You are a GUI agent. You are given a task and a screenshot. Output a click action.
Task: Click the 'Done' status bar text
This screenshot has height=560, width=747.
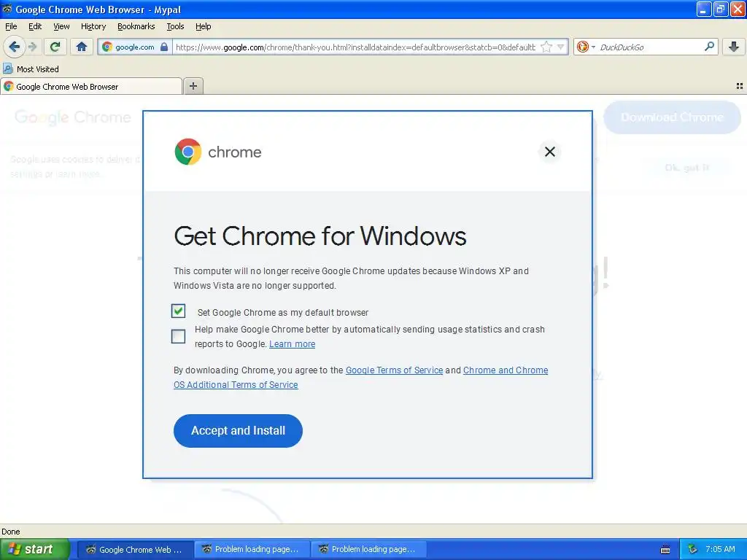[x=10, y=532]
